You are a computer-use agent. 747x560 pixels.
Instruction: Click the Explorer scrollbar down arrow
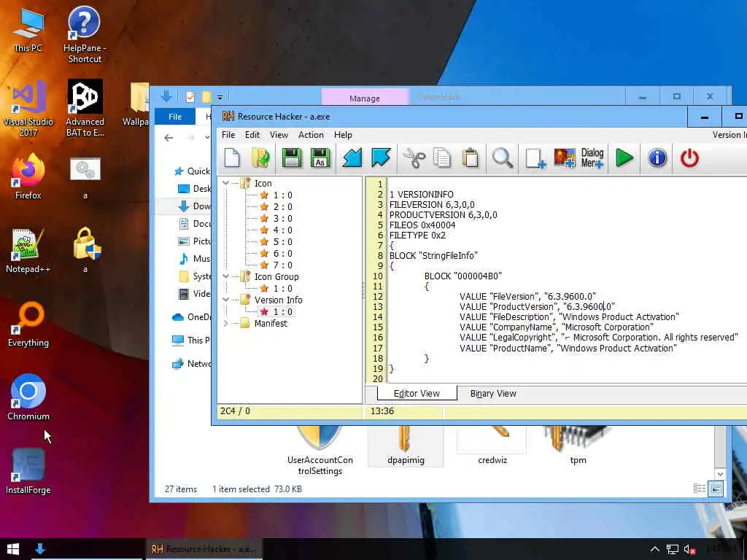(720, 474)
